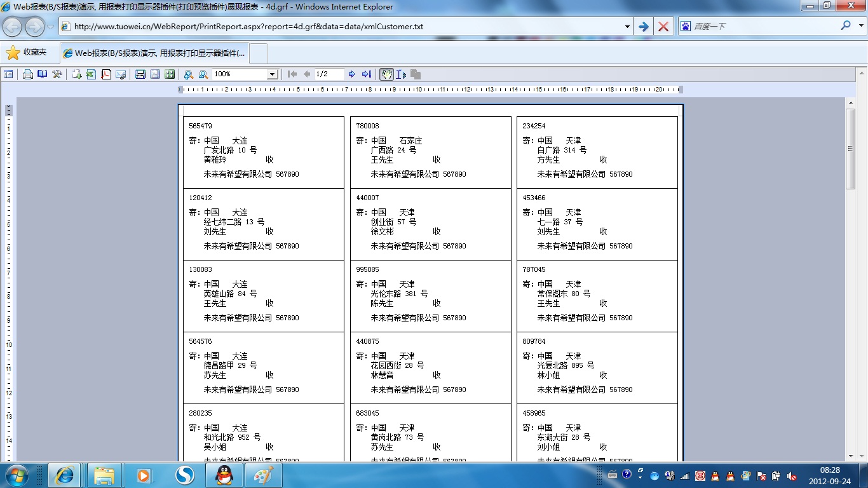The image size is (868, 488).
Task: Click the vertical scrollbar down arrow
Action: tap(851, 456)
